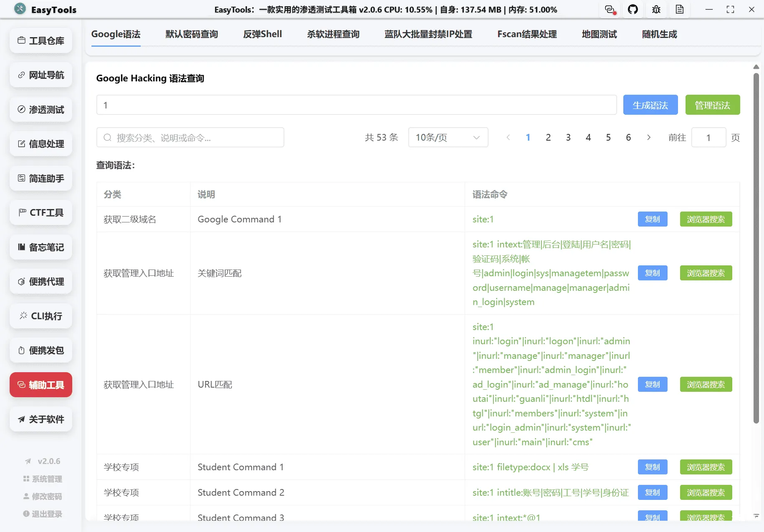This screenshot has height=532, width=764.
Task: Click the 搜索分类 search input field
Action: point(190,137)
